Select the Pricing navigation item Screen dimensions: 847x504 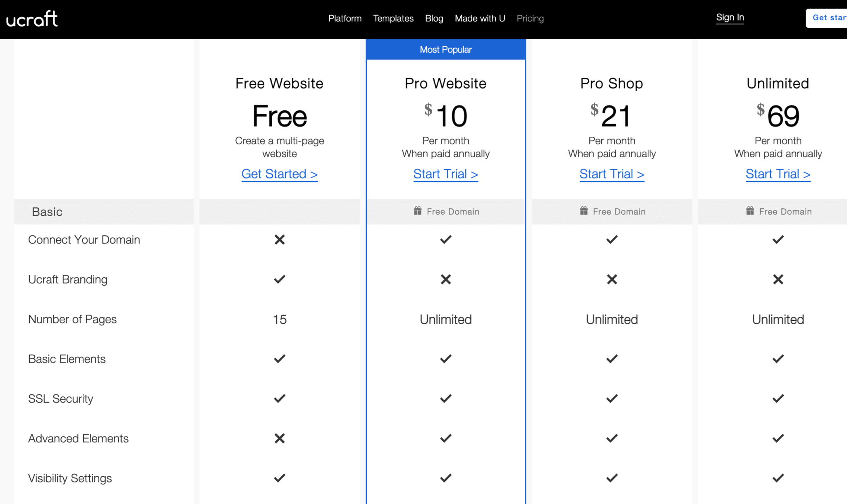530,18
